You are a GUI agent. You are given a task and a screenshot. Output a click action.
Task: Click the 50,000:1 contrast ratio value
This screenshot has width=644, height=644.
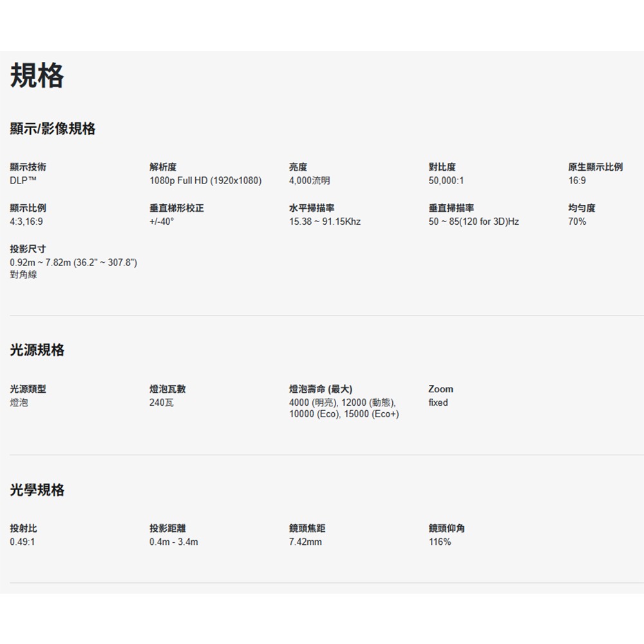click(x=446, y=181)
